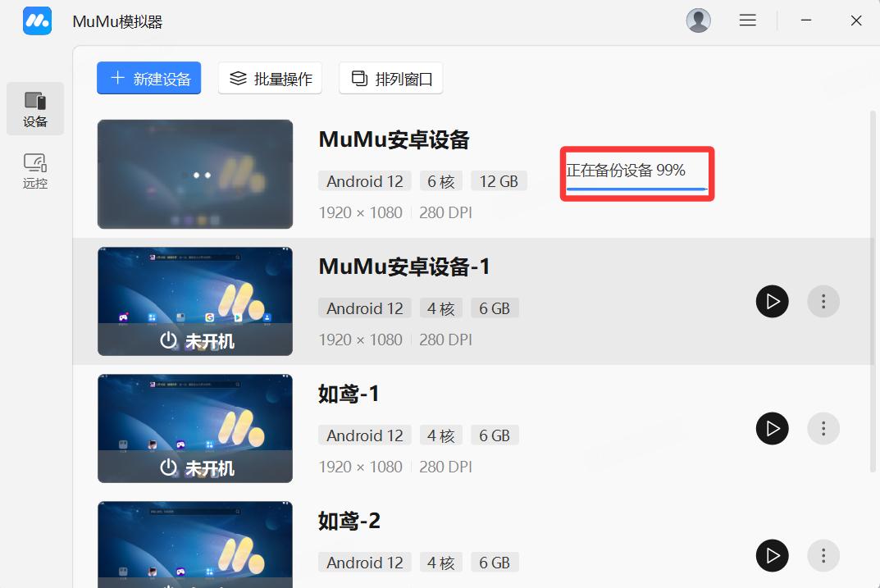Click the device list vertical scrollbar
The height and width of the screenshot is (588, 880).
[x=873, y=292]
